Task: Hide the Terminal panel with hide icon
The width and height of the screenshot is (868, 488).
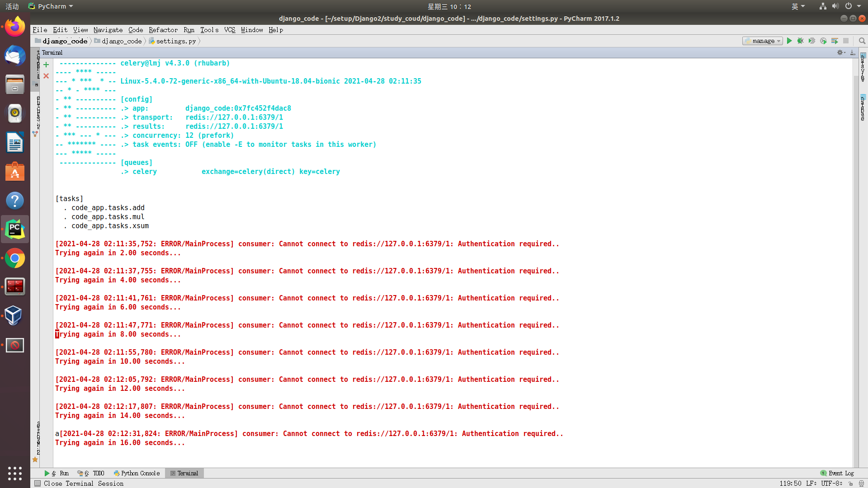Action: [x=853, y=52]
